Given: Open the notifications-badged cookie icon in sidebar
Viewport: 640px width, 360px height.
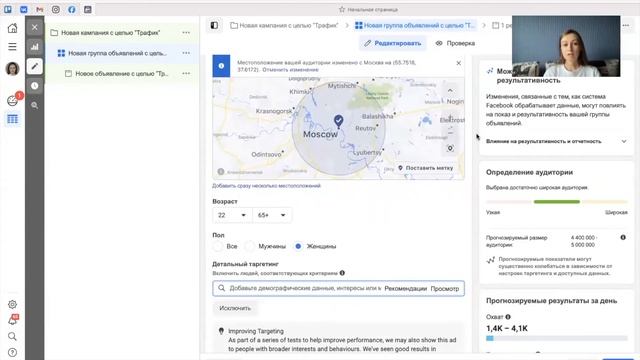Looking at the screenshot, I should [x=13, y=100].
